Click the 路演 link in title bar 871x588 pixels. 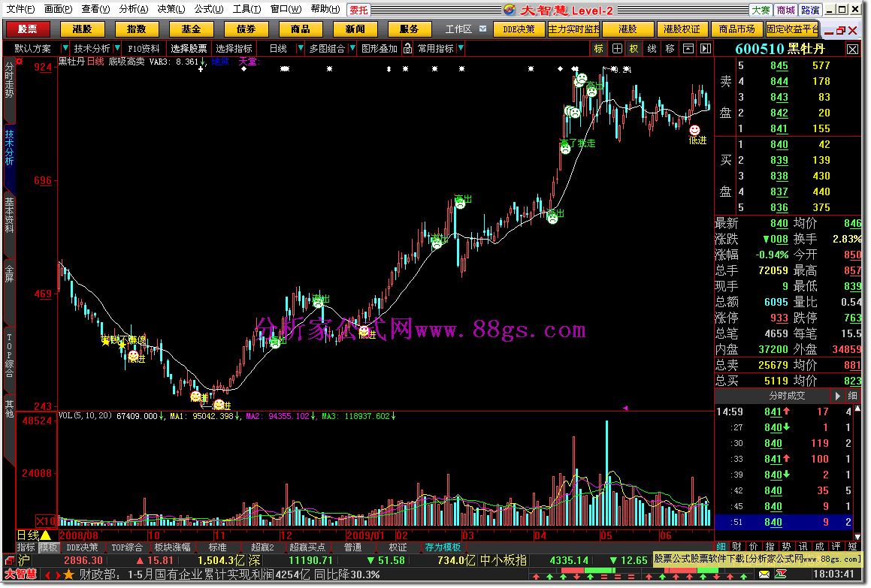810,10
